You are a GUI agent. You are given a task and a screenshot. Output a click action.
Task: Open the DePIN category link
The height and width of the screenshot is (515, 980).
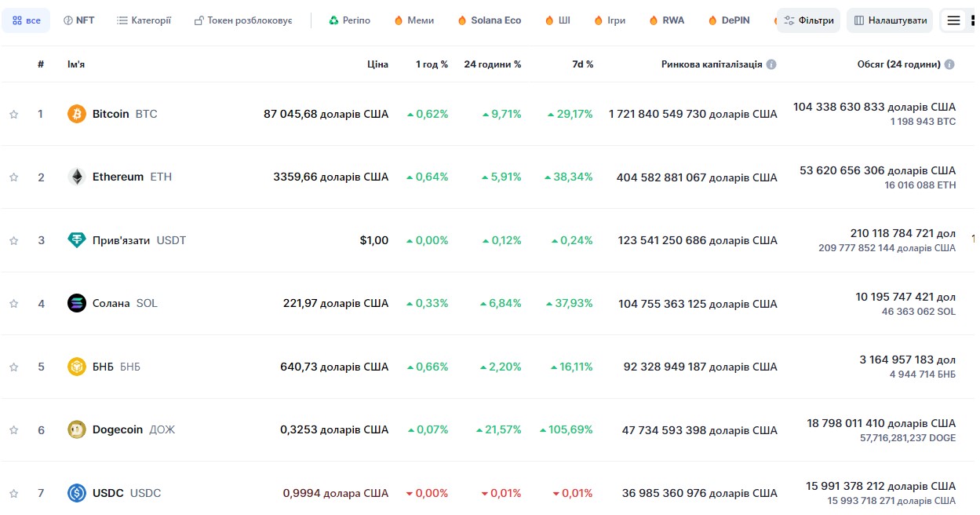(x=729, y=20)
